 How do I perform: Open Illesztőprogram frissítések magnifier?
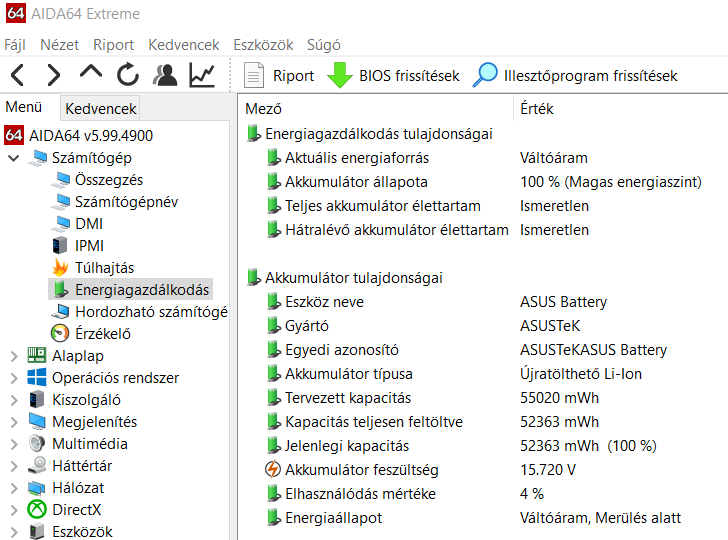485,75
